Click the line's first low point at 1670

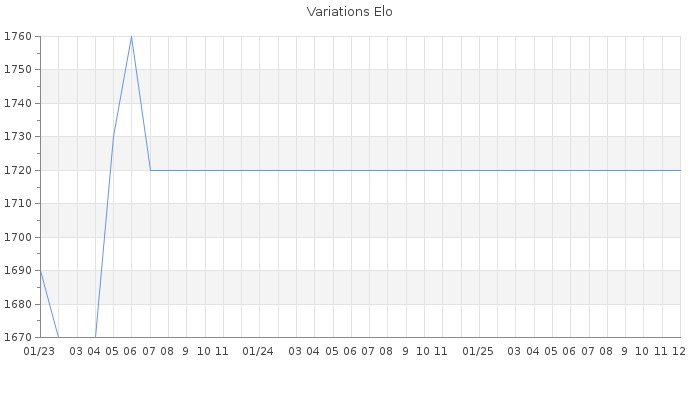coord(58,337)
